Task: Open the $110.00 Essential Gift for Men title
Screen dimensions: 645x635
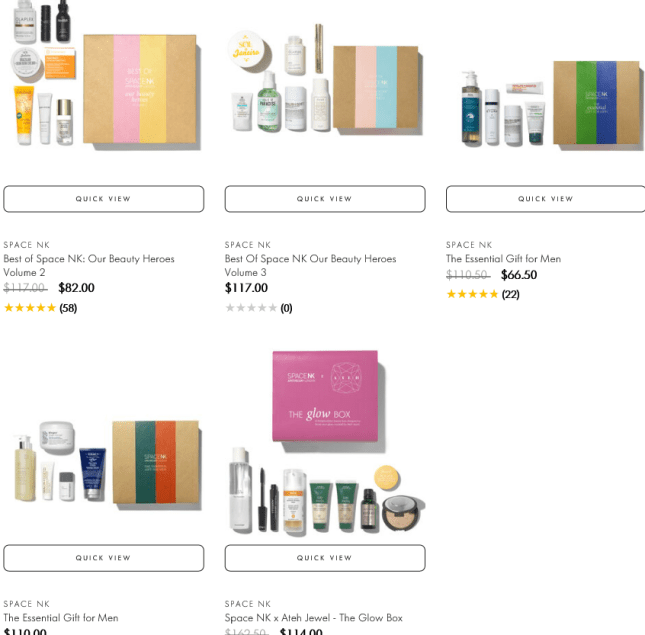Action: (61, 618)
